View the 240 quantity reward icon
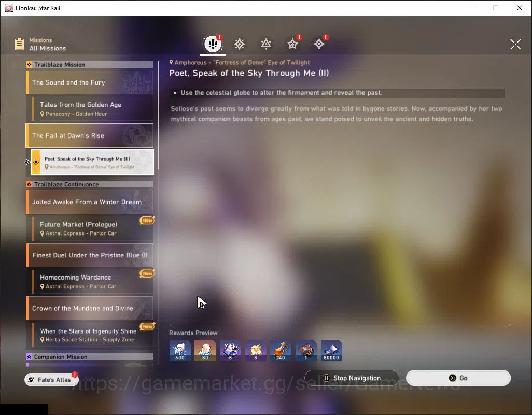The width and height of the screenshot is (532, 415). click(x=281, y=351)
